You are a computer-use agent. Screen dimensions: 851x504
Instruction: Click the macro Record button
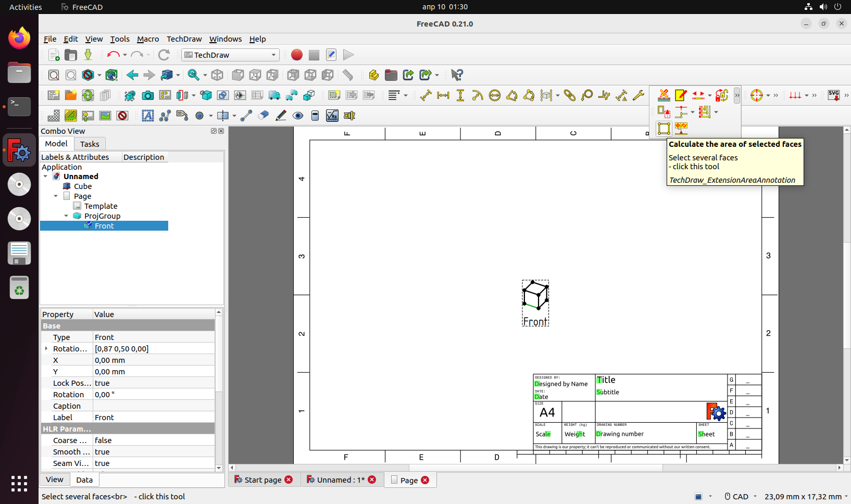pos(296,55)
